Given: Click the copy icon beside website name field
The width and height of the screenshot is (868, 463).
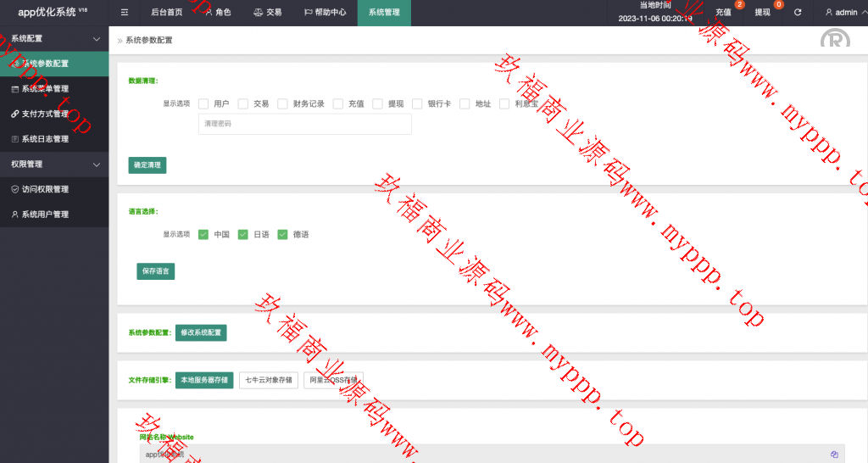Looking at the screenshot, I should pos(834,455).
